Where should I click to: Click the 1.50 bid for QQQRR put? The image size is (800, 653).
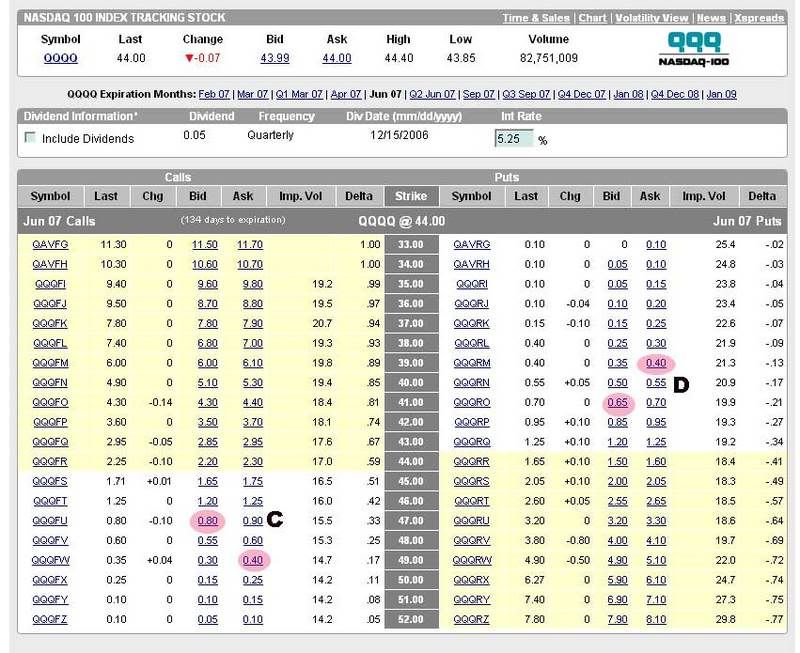[x=617, y=462]
